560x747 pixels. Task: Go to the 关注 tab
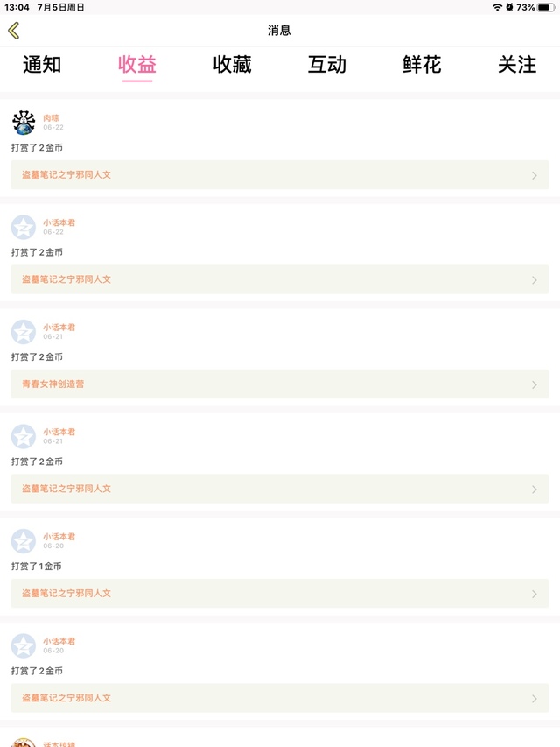click(517, 65)
